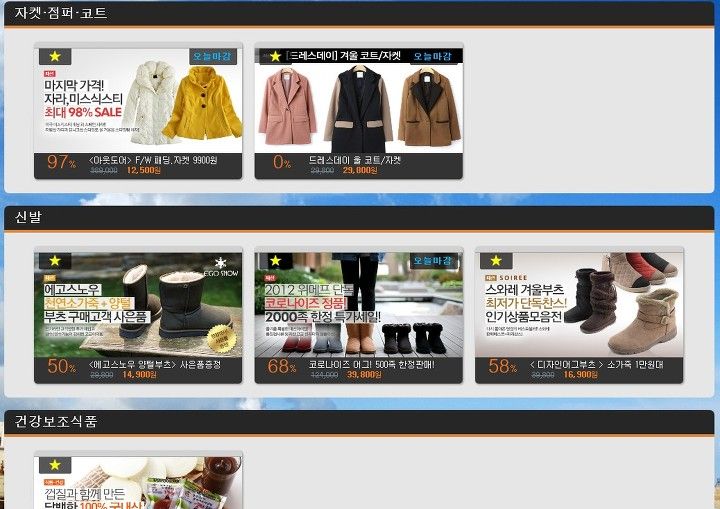720x509 pixels.
Task: Click the 0% discount figure
Action: click(281, 162)
